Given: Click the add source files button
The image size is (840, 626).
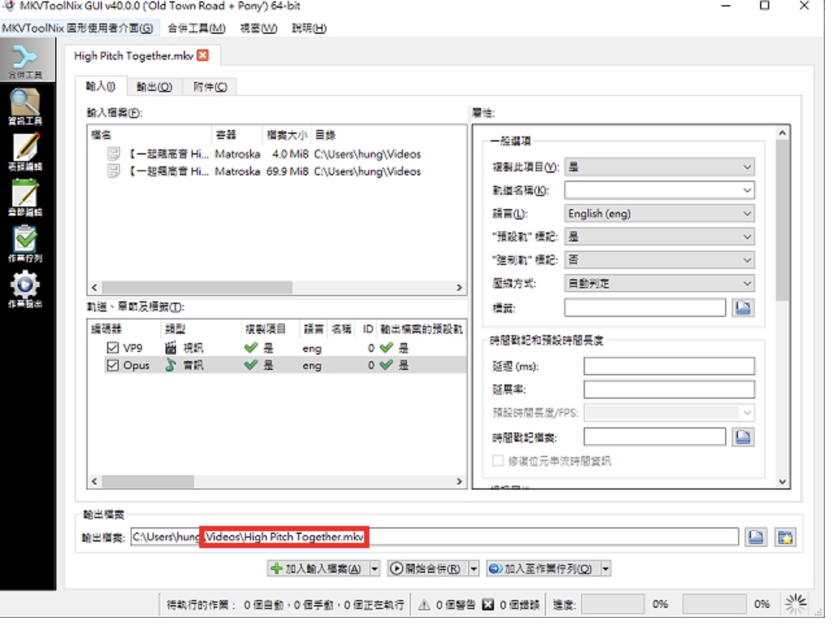Looking at the screenshot, I should 317,569.
